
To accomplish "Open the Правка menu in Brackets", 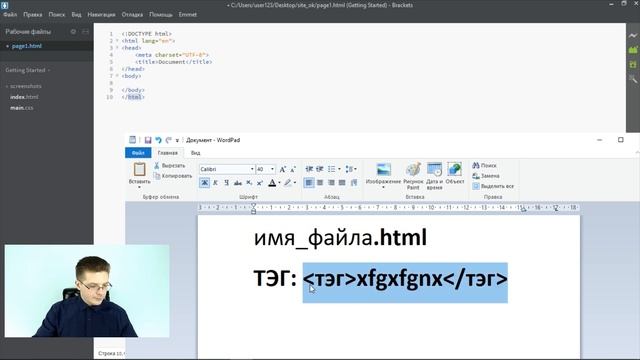I will (33, 14).
